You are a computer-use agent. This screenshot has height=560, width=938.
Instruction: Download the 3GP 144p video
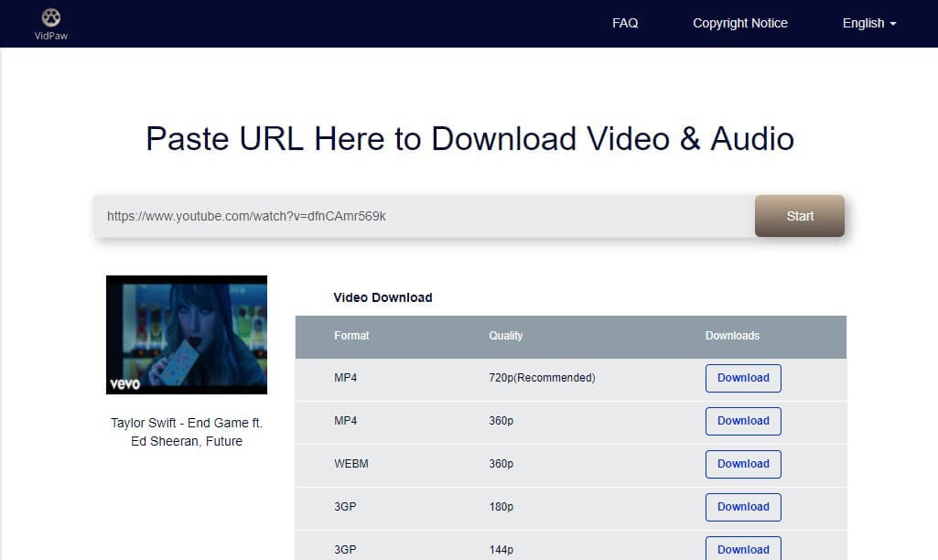click(743, 549)
